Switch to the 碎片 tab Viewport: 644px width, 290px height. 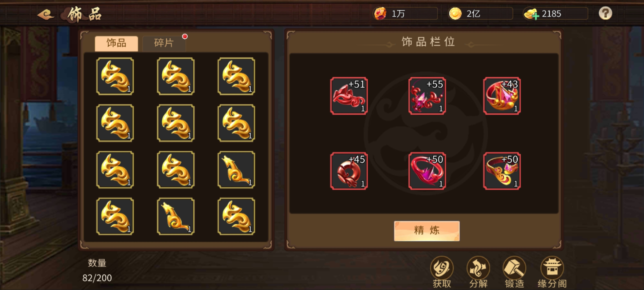(x=164, y=43)
